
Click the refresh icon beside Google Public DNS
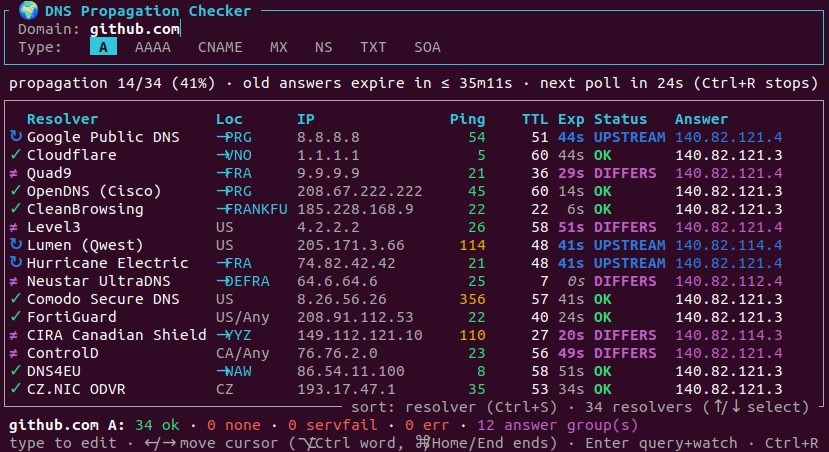(16, 136)
